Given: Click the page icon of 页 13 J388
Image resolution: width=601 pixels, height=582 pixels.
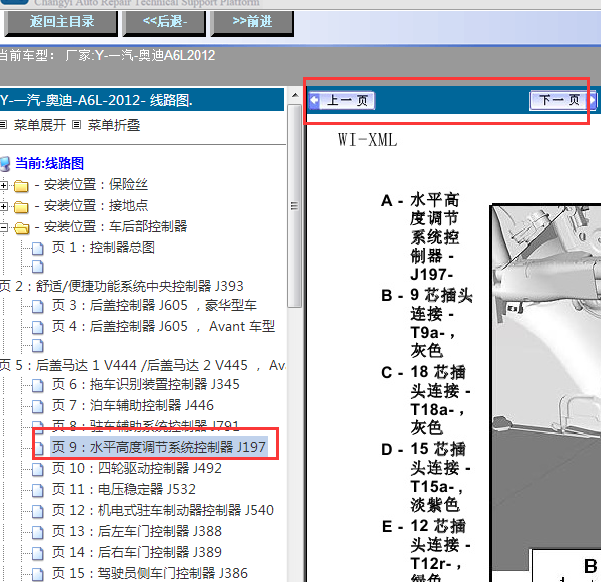Looking at the screenshot, I should [x=38, y=533].
